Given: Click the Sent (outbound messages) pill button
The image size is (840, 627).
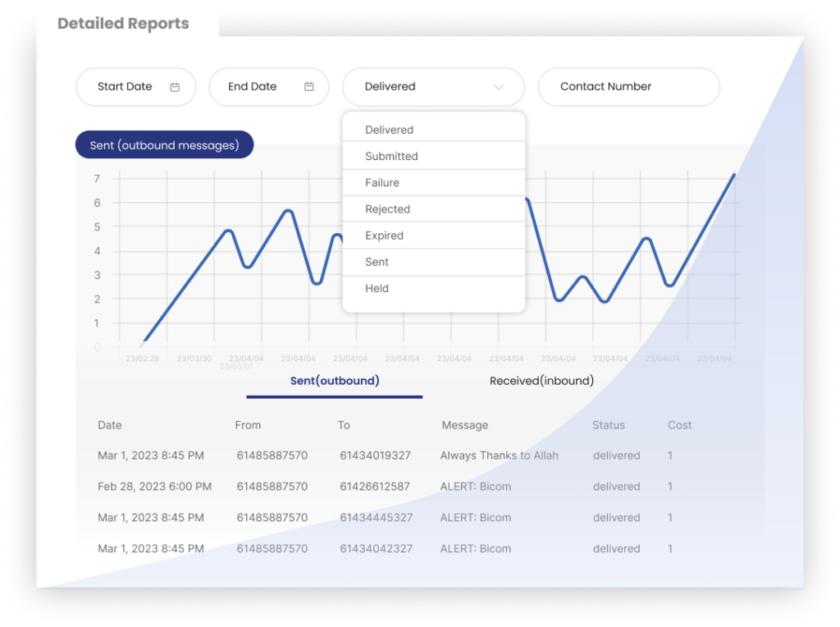Looking at the screenshot, I should click(x=164, y=144).
